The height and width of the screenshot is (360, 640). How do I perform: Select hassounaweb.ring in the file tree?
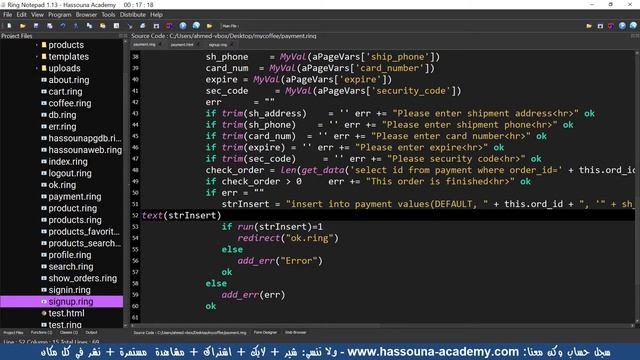tap(85, 150)
